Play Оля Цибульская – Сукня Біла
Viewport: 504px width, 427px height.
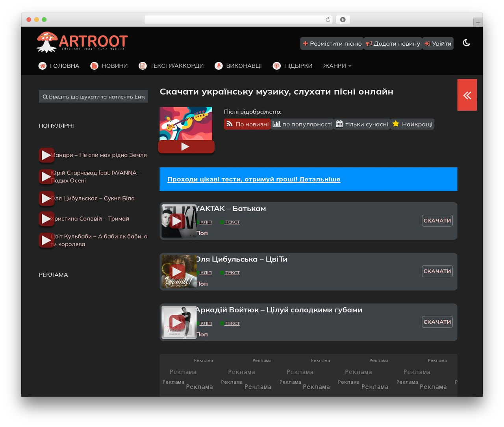[x=46, y=198]
